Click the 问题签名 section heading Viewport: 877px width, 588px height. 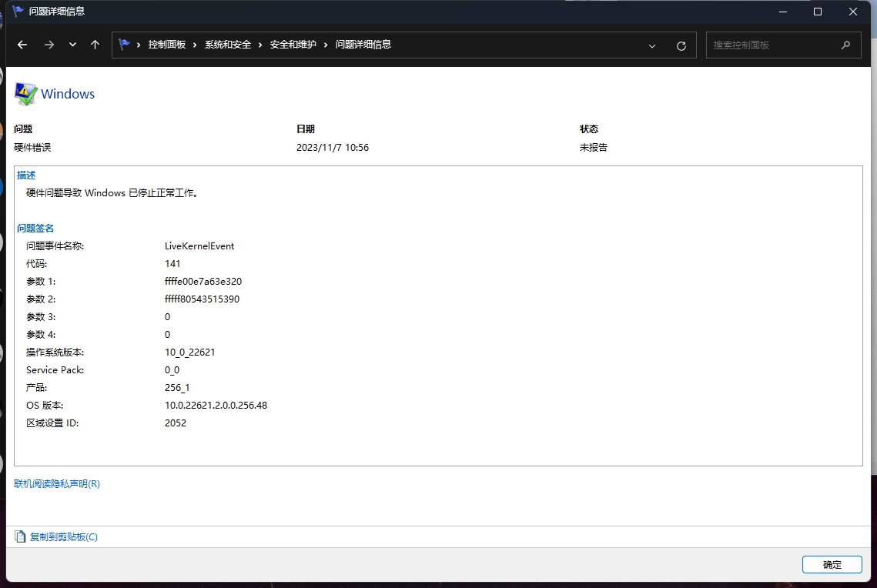35,229
